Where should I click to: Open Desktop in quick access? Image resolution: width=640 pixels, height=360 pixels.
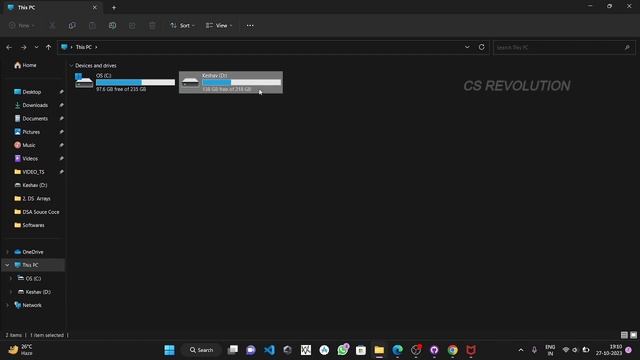click(x=28, y=92)
